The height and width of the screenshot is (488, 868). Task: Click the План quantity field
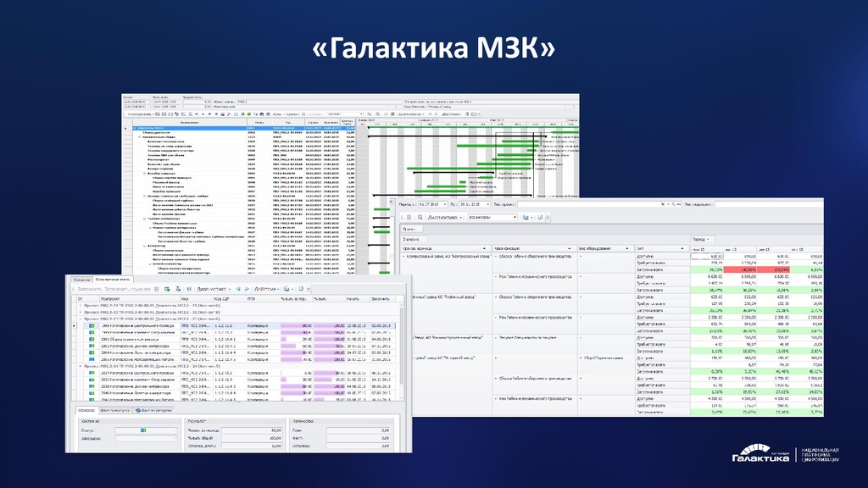(359, 430)
